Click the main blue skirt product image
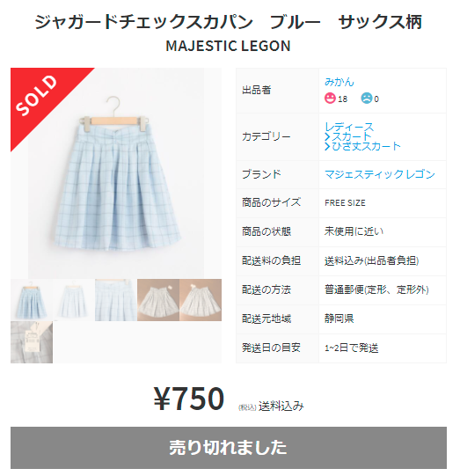Viewport: 460px width, 476px height. (116, 173)
